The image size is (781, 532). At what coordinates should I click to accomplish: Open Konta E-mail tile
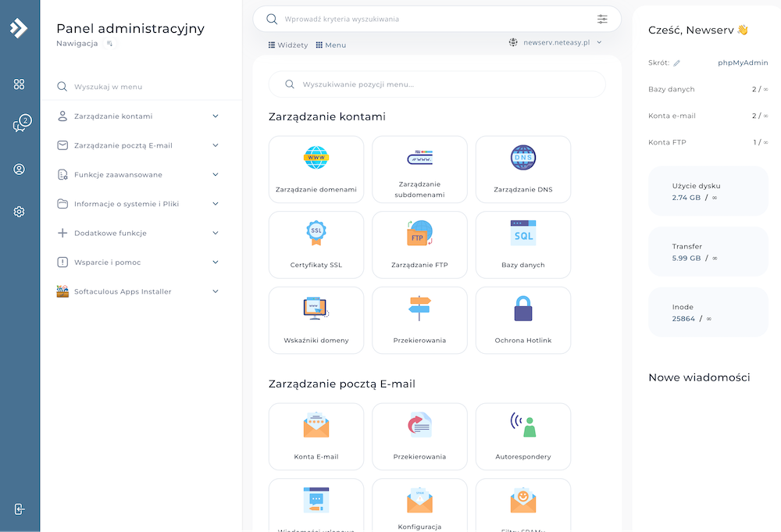tap(316, 436)
